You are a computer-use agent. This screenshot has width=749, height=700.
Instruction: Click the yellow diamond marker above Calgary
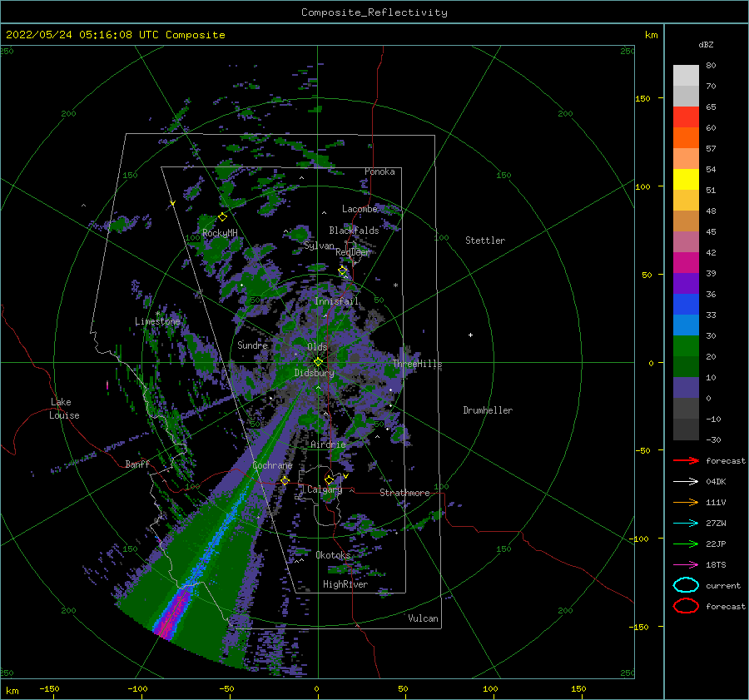(329, 479)
